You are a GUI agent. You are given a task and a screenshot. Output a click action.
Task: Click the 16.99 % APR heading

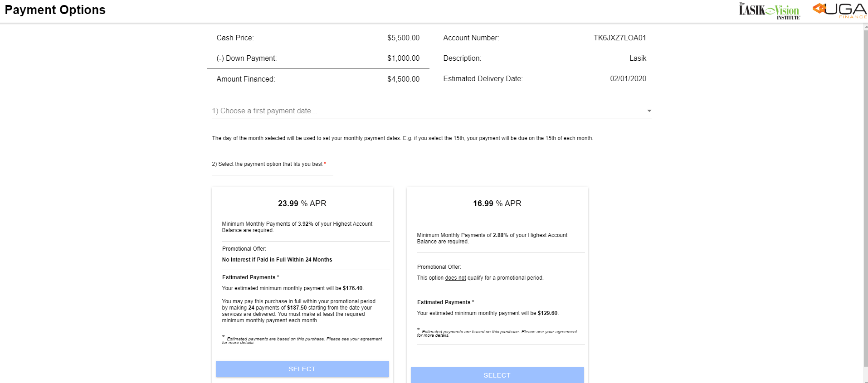click(x=497, y=204)
